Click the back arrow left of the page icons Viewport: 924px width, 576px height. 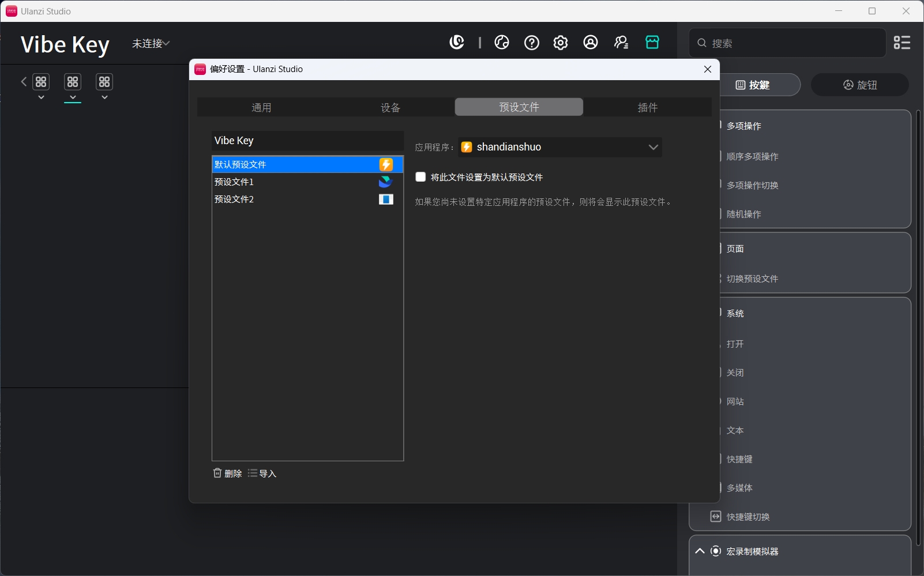(24, 82)
